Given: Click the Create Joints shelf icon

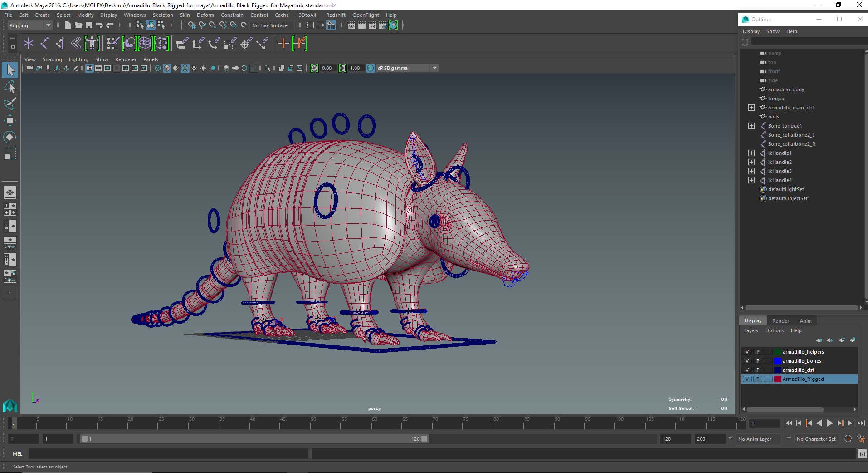Looking at the screenshot, I should coord(44,44).
